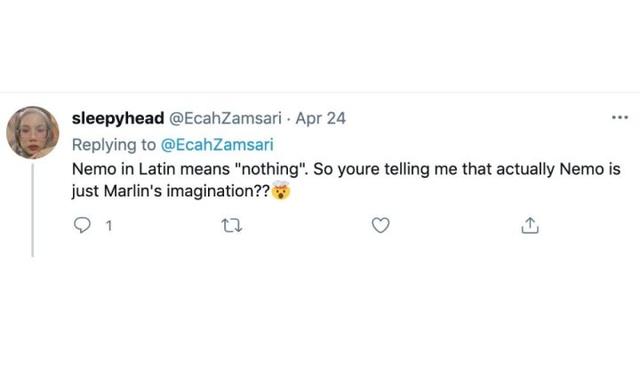Open the tweet permalink via Apr 24
This screenshot has width=640, height=384.
coord(320,119)
